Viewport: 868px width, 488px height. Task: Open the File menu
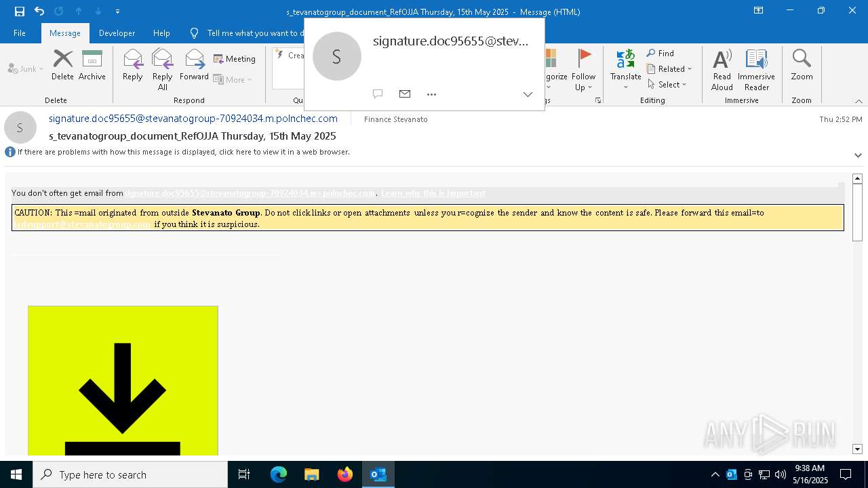coord(20,33)
